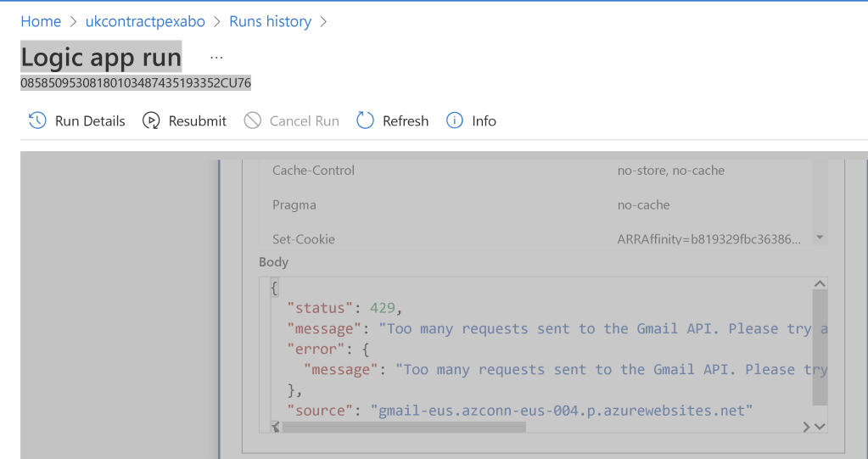Click the Pragma header name

point(294,204)
